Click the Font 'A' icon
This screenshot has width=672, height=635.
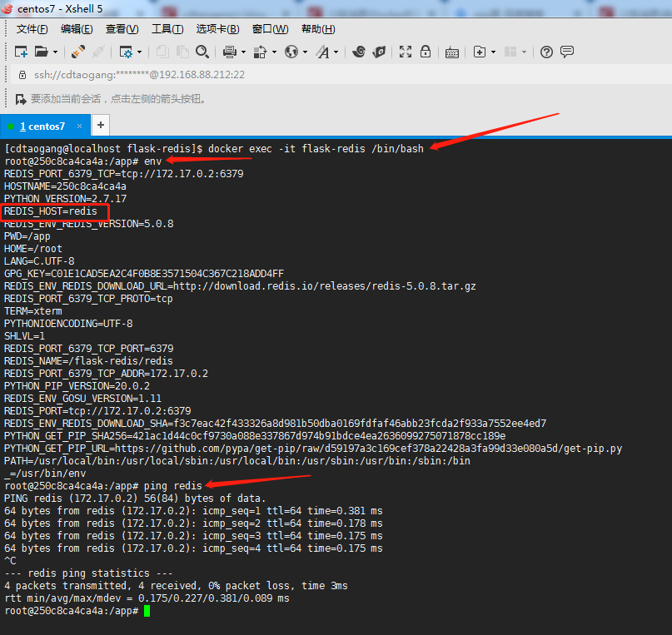pyautogui.click(x=323, y=52)
